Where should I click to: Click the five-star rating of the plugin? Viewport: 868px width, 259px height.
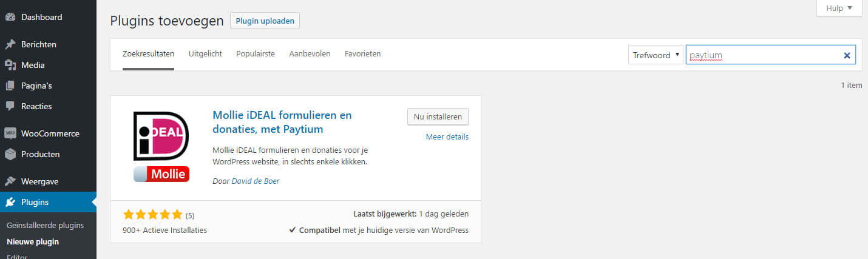pyautogui.click(x=152, y=214)
